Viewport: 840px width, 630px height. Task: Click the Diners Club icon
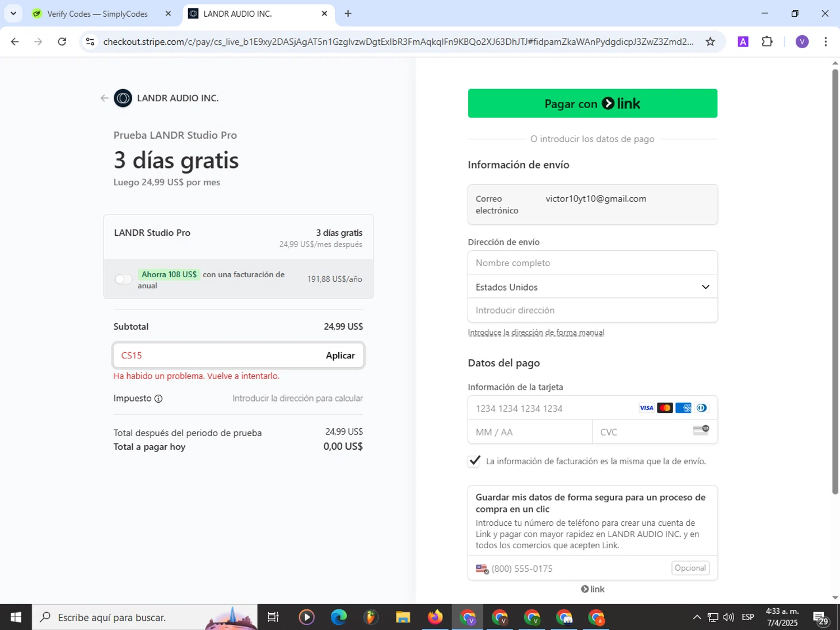702,408
